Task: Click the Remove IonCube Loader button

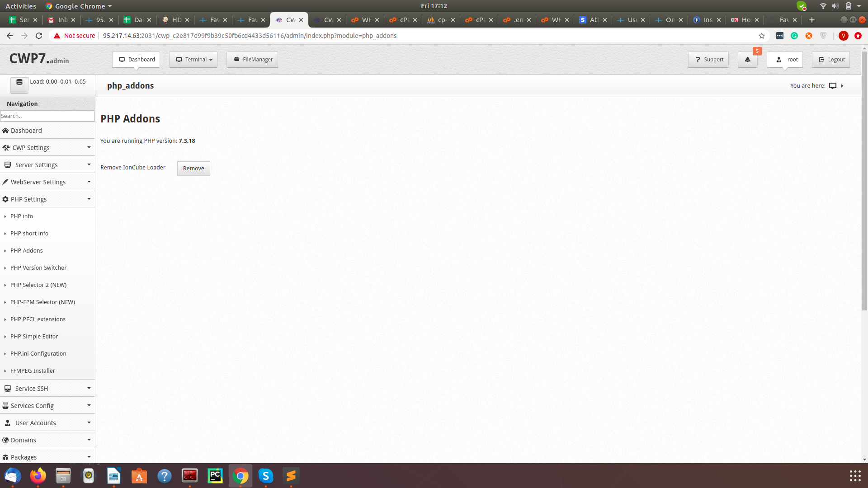Action: click(x=193, y=169)
